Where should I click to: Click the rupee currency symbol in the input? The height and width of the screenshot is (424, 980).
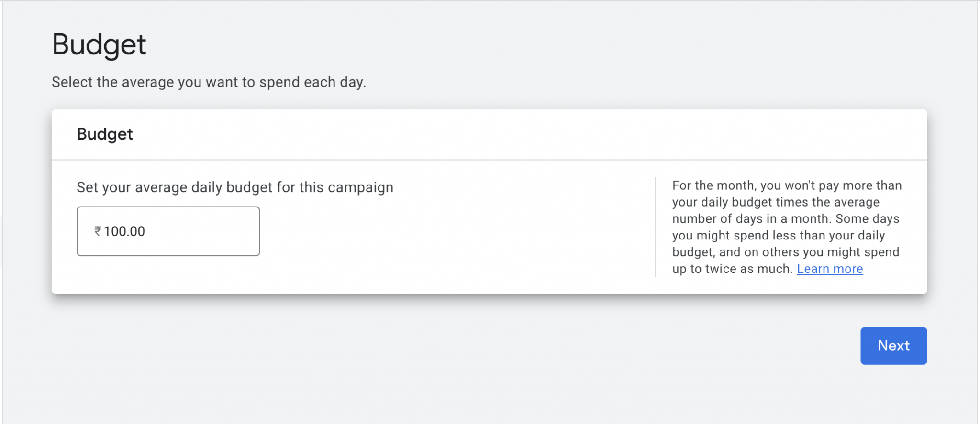[x=98, y=231]
